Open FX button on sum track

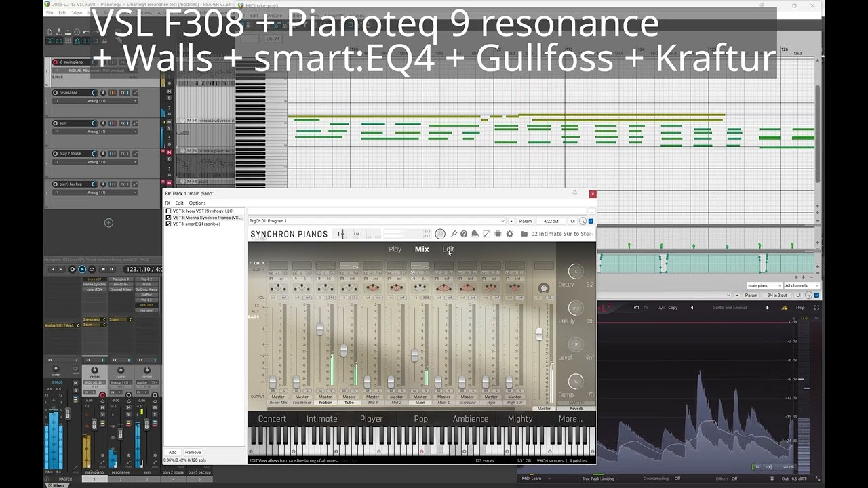123,123
